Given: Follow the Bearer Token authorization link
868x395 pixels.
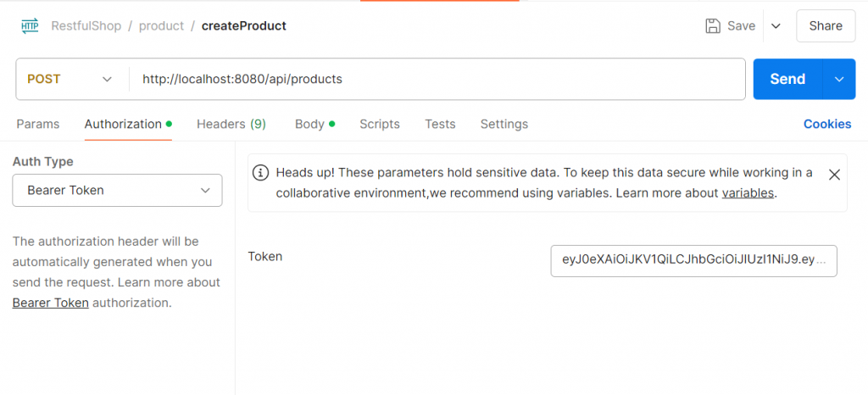Looking at the screenshot, I should tap(51, 303).
